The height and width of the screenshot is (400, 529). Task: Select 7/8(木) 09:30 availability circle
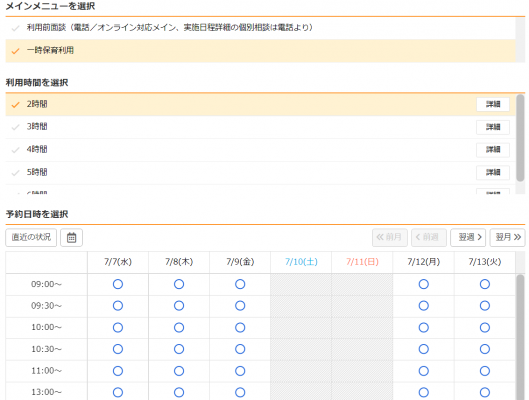(x=179, y=306)
